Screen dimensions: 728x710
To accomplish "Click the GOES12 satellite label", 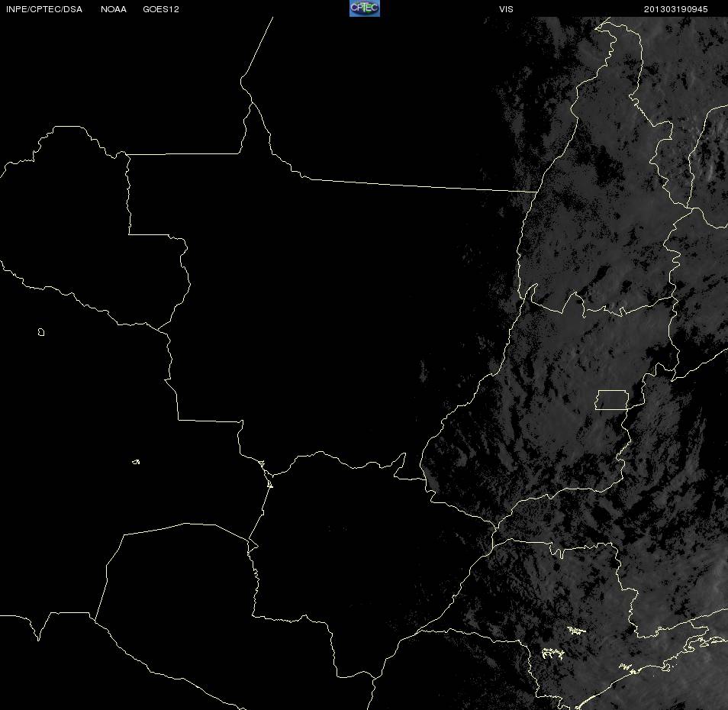I will click(161, 9).
